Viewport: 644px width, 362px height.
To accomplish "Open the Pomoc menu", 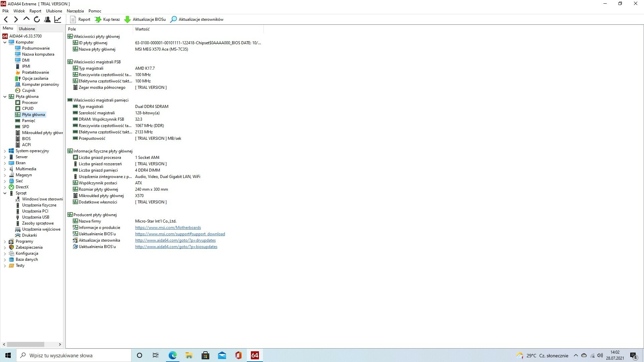I will [x=95, y=11].
